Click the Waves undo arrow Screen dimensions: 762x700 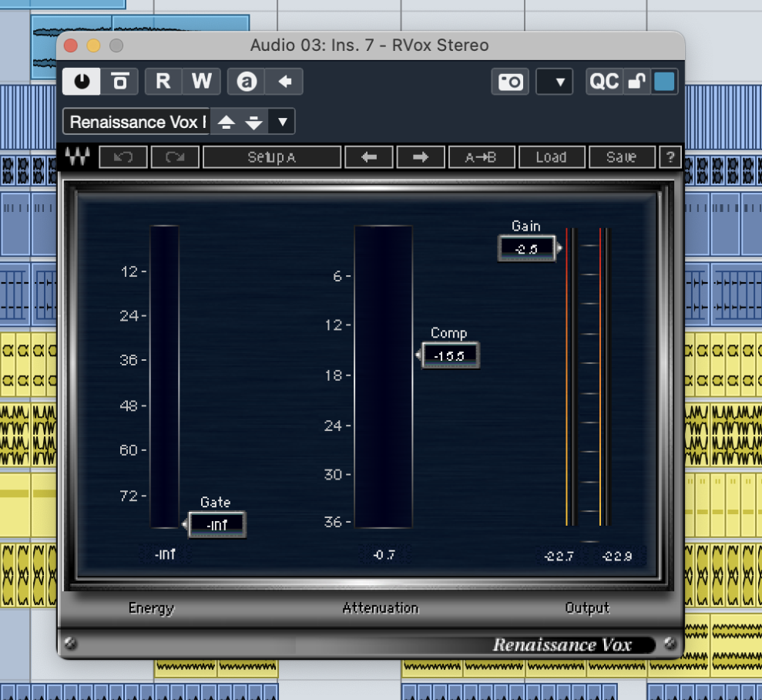pos(123,157)
